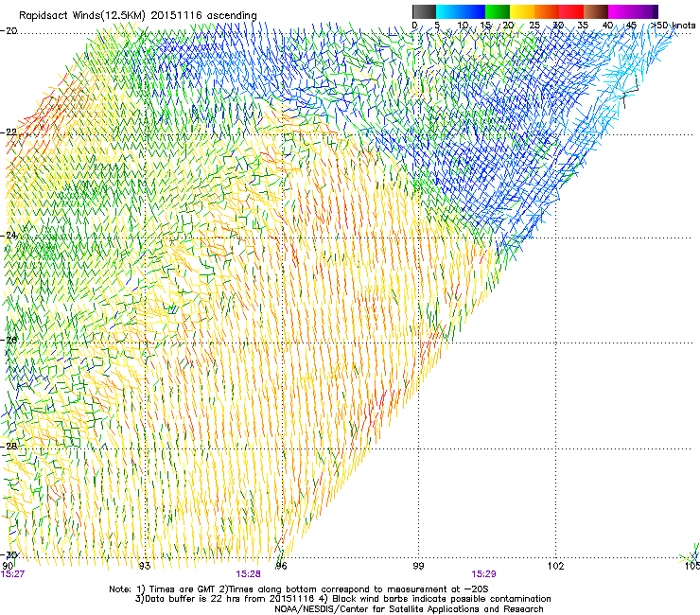Click the gray 0-5 knots legend swatch
The height and width of the screenshot is (615, 700).
coord(424,11)
